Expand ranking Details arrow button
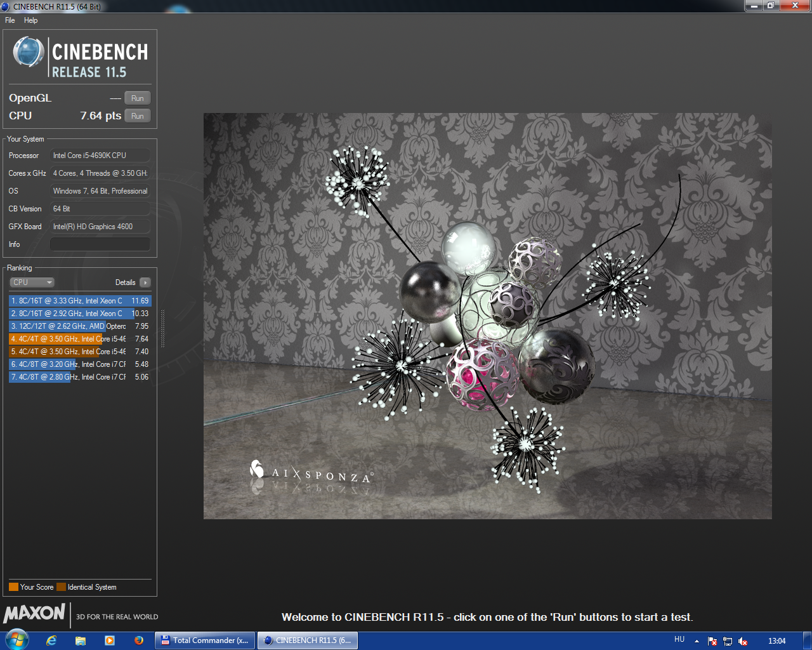 pos(145,282)
